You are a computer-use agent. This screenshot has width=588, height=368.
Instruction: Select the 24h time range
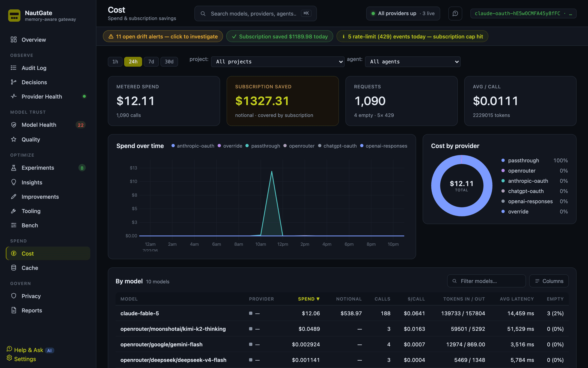(133, 62)
